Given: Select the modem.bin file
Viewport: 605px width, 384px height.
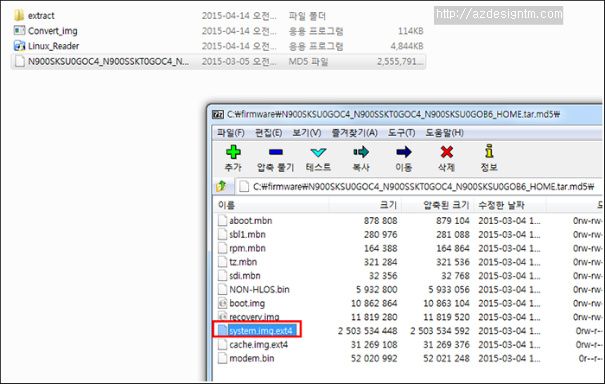Looking at the screenshot, I should tap(252, 359).
